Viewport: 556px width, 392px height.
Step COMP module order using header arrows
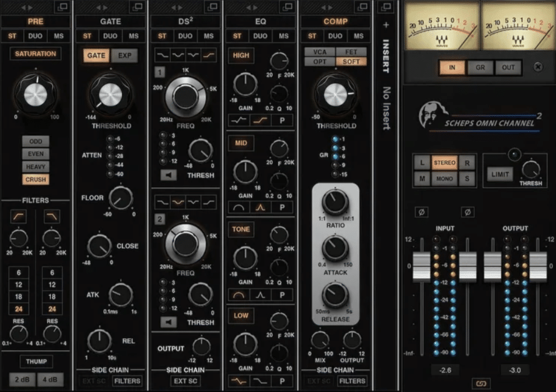[327, 7]
